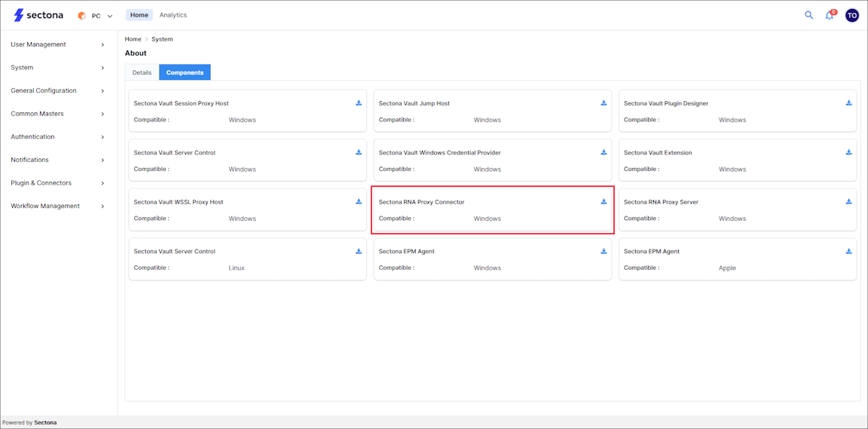Download Sectona EPM Agent for Apple
This screenshot has width=868, height=429.
848,251
